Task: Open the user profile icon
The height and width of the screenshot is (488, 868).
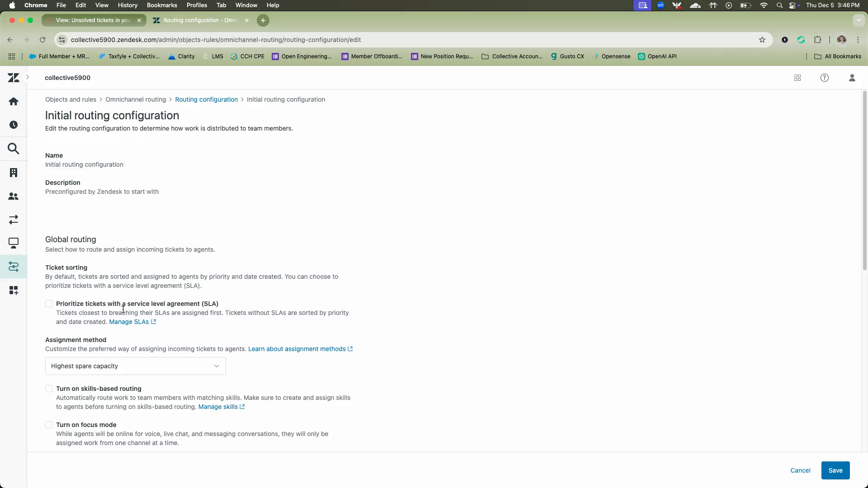Action: coord(852,78)
